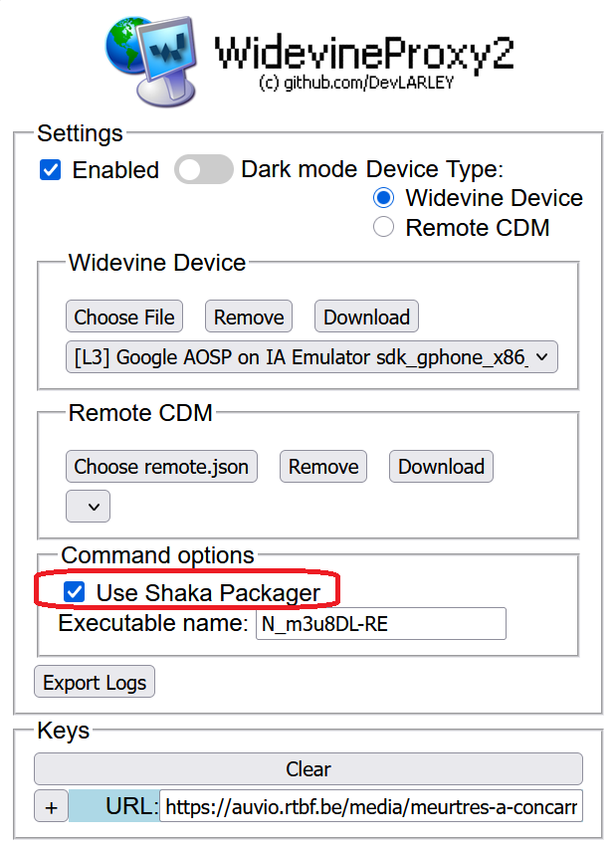Viewport: 616px width, 847px height.
Task: Remove the selected Widevine Device
Action: coord(249,318)
